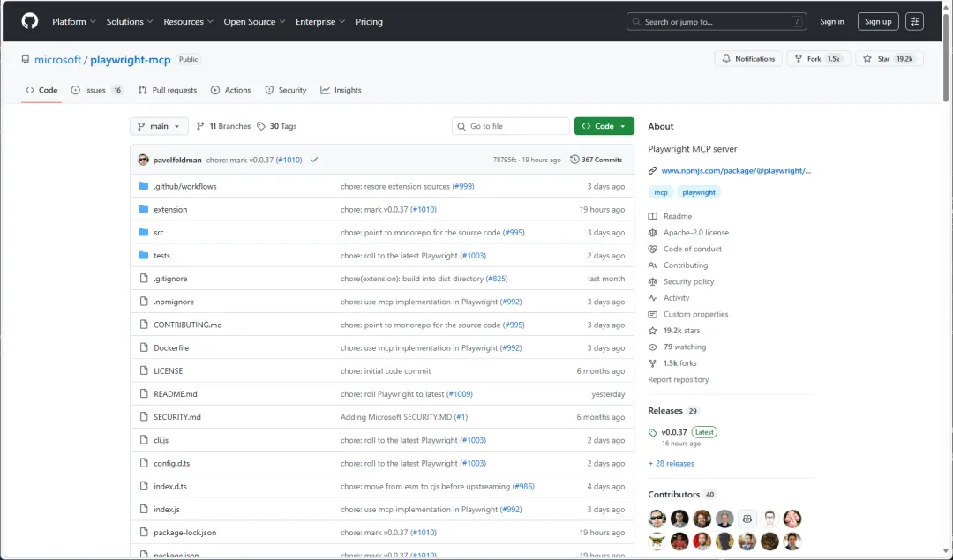Expand the Platform menu in header
The image size is (953, 560).
[x=74, y=21]
